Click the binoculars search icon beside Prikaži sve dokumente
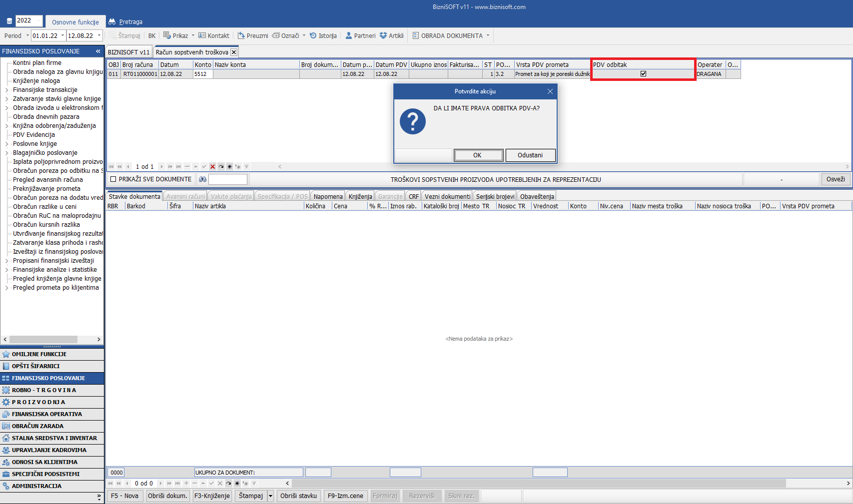Screen dimensions: 853x504 tap(202, 179)
